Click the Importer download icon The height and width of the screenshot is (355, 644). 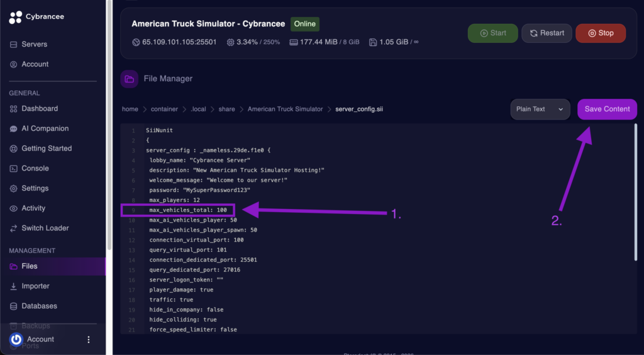coord(14,286)
